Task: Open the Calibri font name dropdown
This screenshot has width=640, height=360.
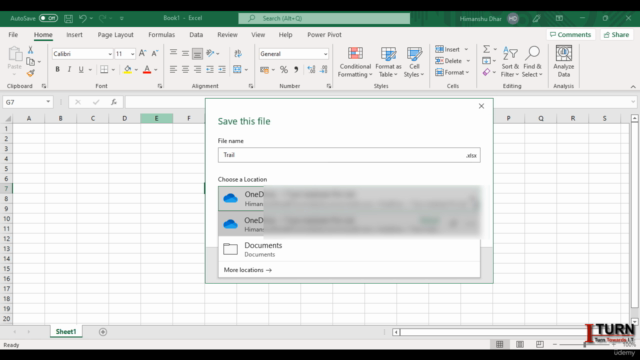Action: 110,54
